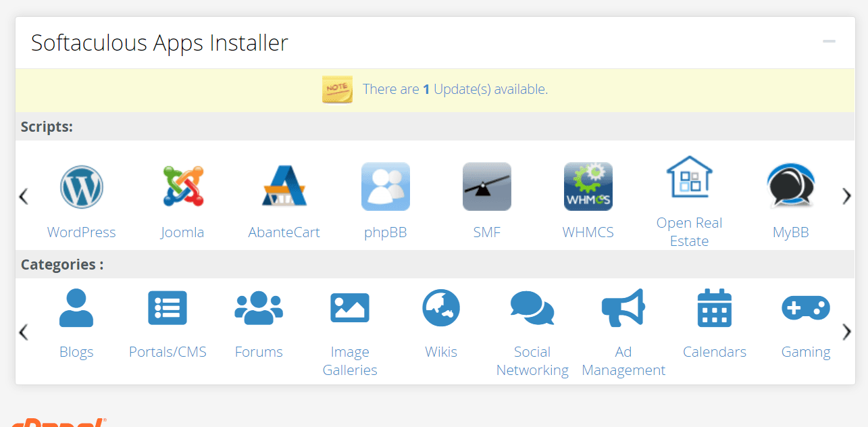Open the Social Networking category link

coord(532,361)
